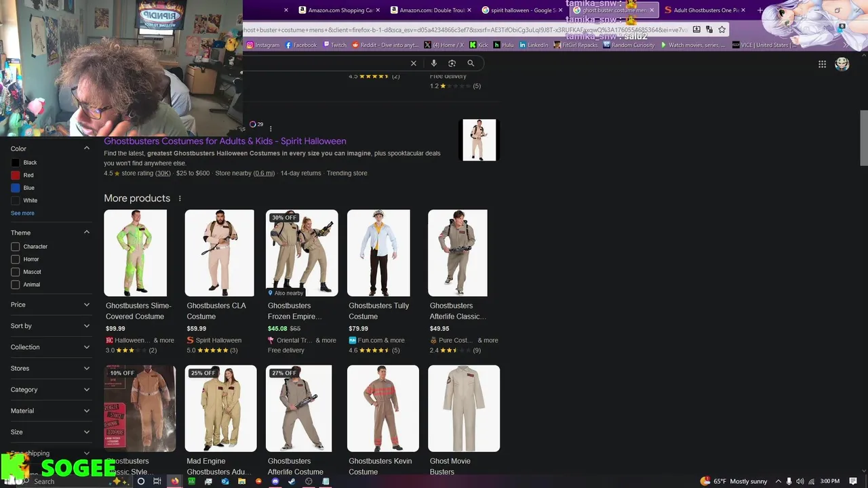
Task: Select White color filter swatch
Action: [x=16, y=201]
